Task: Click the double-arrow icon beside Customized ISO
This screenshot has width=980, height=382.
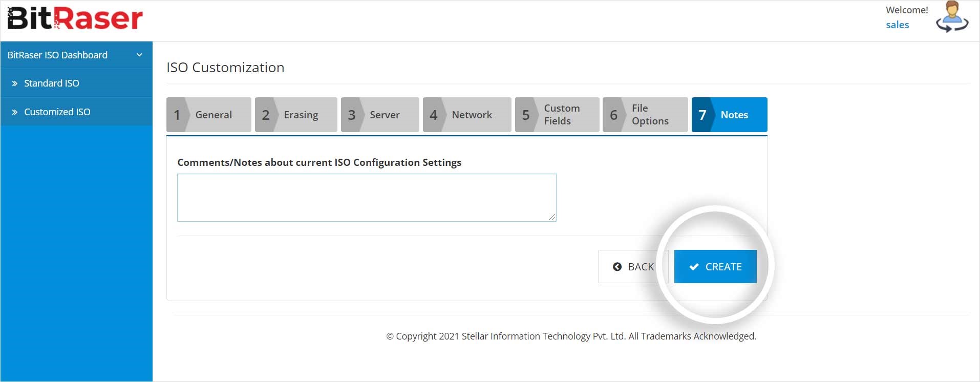Action: (x=15, y=112)
